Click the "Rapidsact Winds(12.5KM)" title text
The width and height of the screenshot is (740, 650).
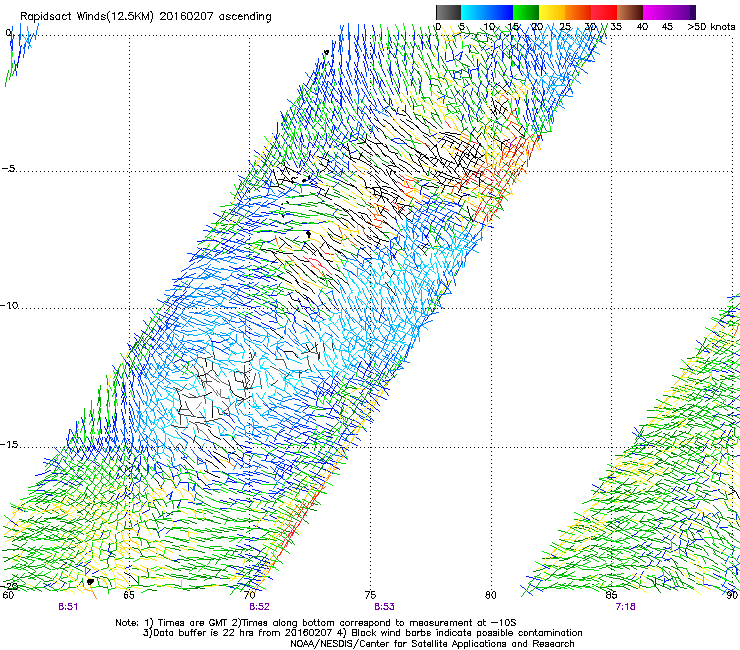[87, 17]
